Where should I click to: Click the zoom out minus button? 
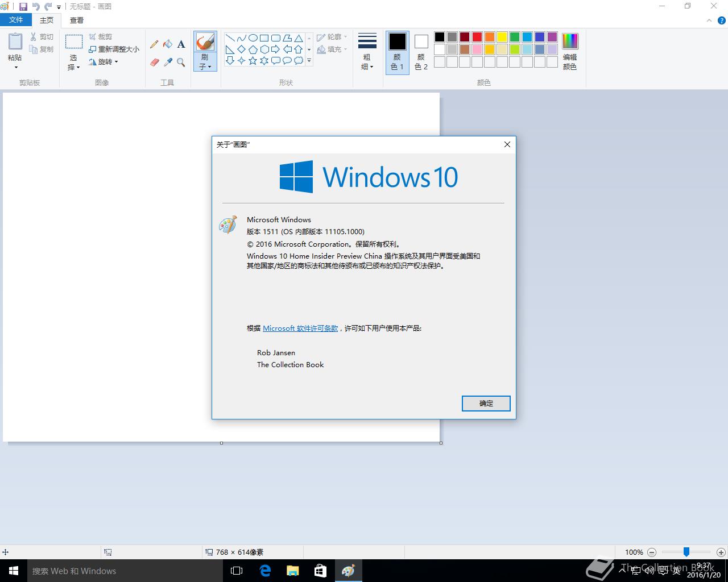[x=652, y=552]
